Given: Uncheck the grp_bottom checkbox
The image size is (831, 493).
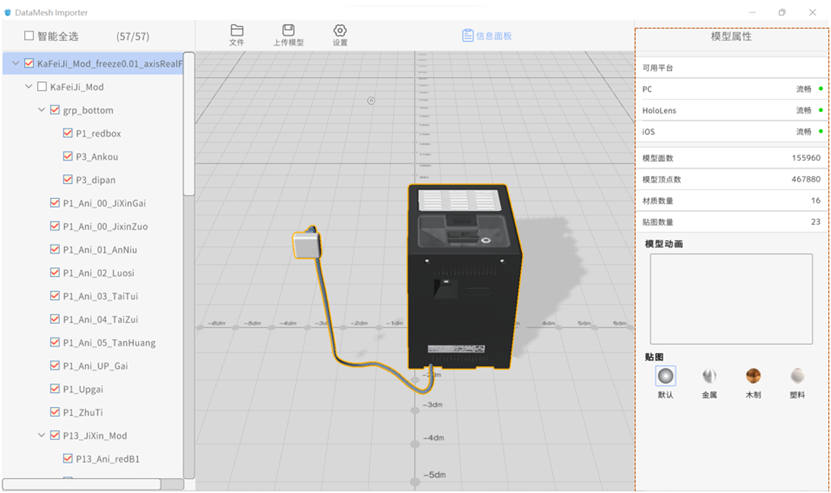Looking at the screenshot, I should (x=55, y=110).
